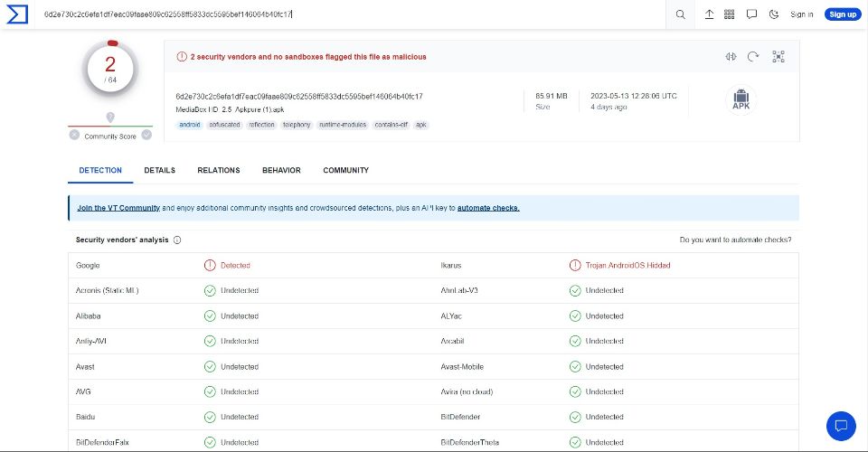
Task: Click the Ikarus vendor name
Action: point(450,266)
